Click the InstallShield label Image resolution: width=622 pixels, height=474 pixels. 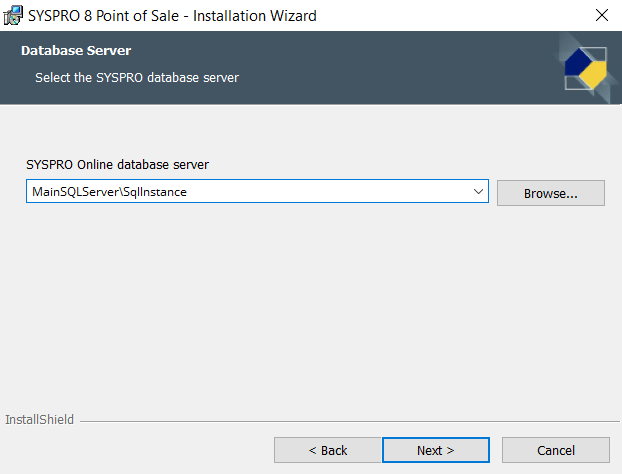tap(39, 419)
